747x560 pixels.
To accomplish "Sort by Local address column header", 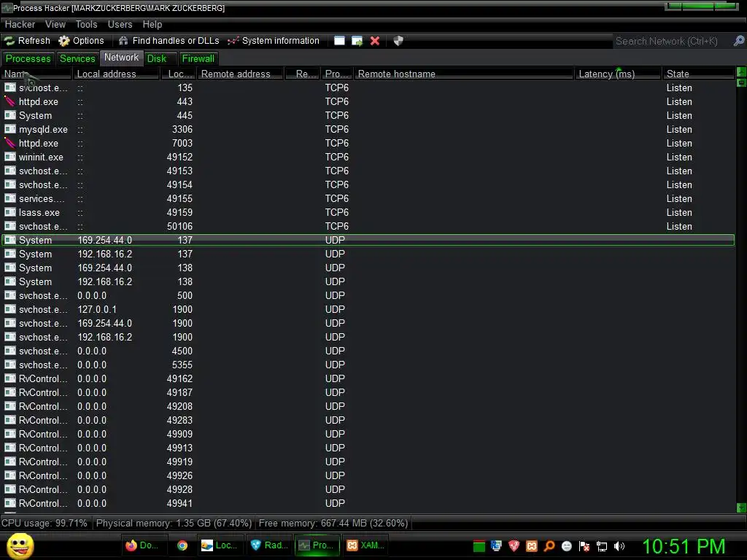I will coord(115,74).
